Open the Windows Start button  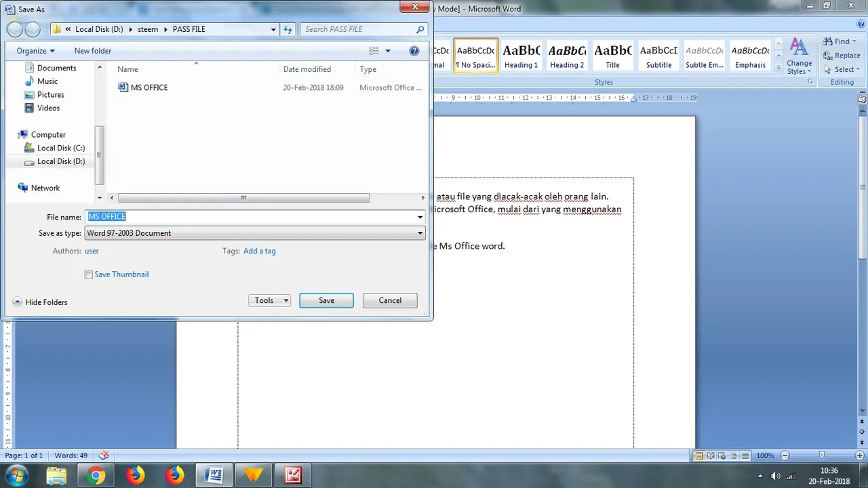18,475
